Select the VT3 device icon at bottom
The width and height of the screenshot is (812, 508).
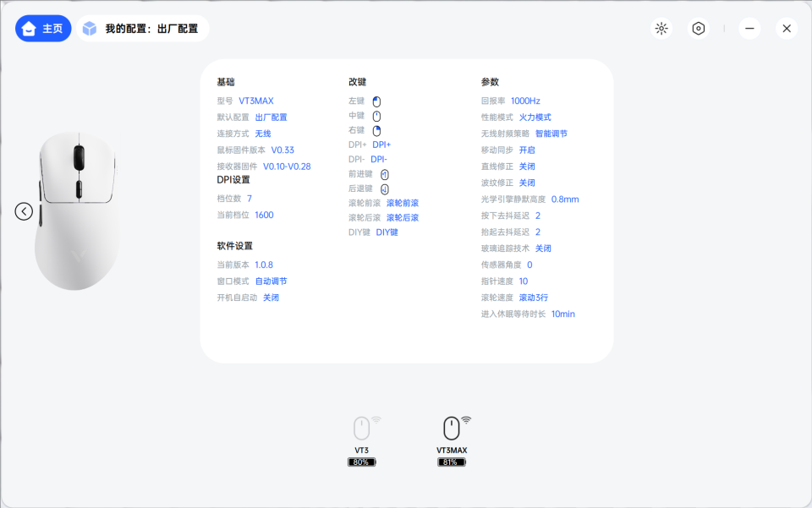[x=362, y=427]
